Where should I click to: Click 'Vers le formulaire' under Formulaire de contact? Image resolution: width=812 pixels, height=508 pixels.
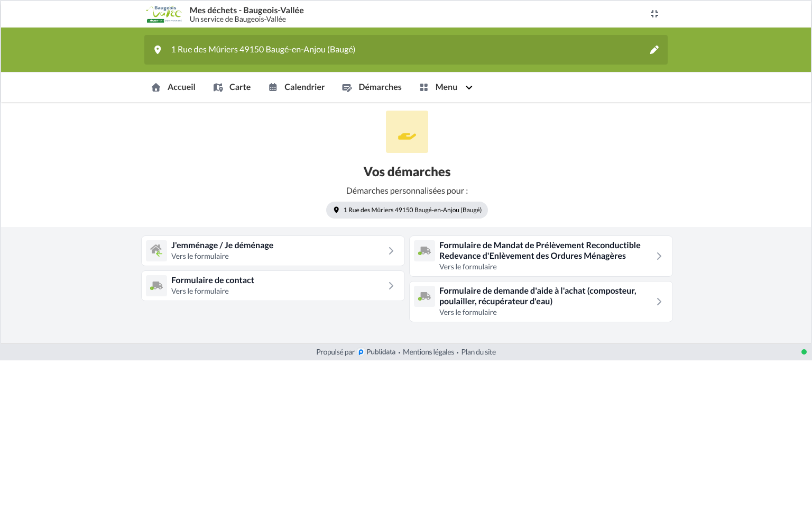tap(200, 292)
